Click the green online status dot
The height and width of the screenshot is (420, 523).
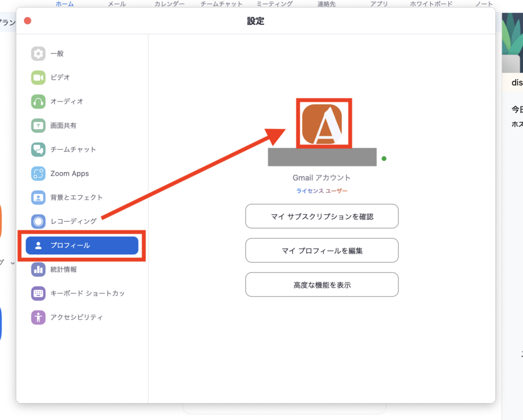point(384,159)
